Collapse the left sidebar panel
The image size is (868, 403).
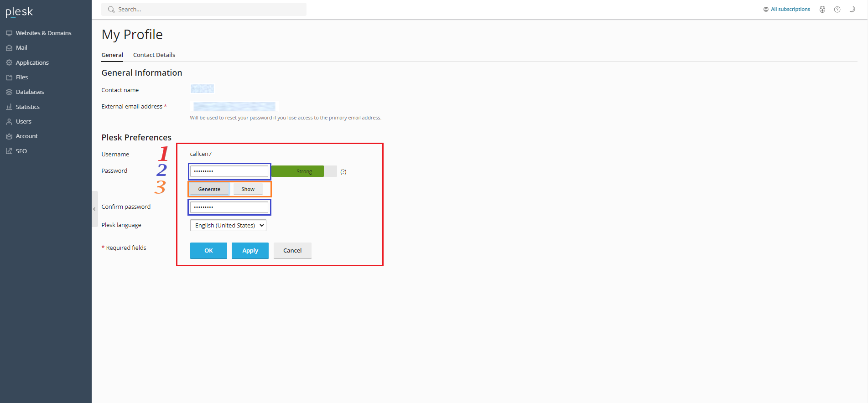pyautogui.click(x=94, y=209)
